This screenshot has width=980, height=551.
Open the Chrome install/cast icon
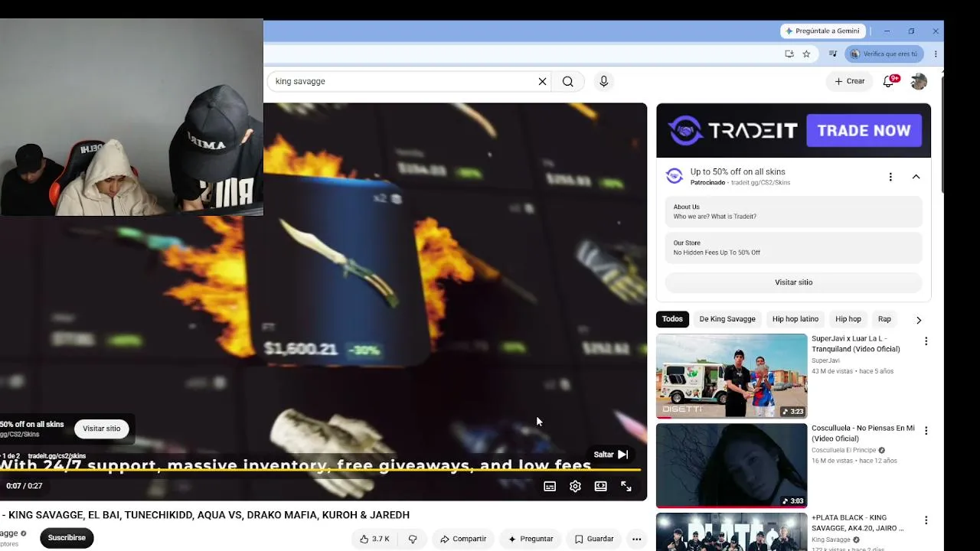(x=789, y=54)
